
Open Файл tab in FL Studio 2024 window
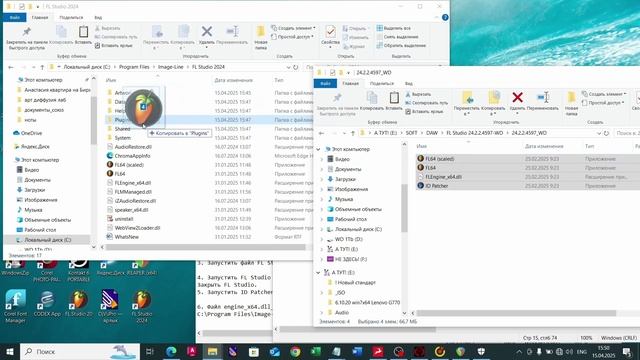pos(15,18)
